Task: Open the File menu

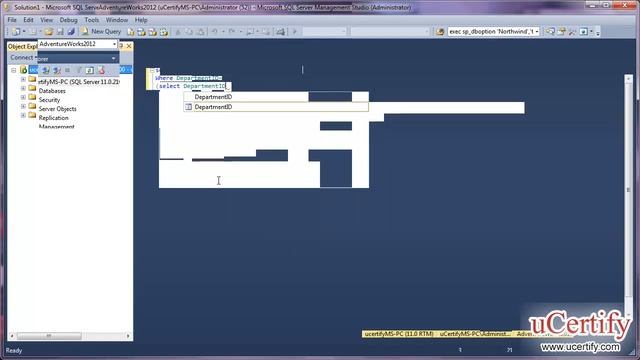Action: click(x=12, y=20)
